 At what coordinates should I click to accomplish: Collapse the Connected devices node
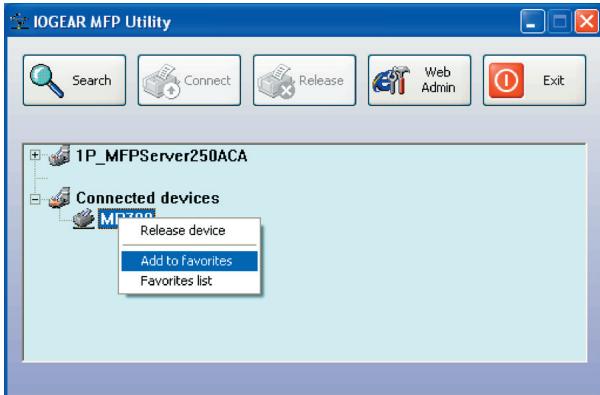(35, 199)
